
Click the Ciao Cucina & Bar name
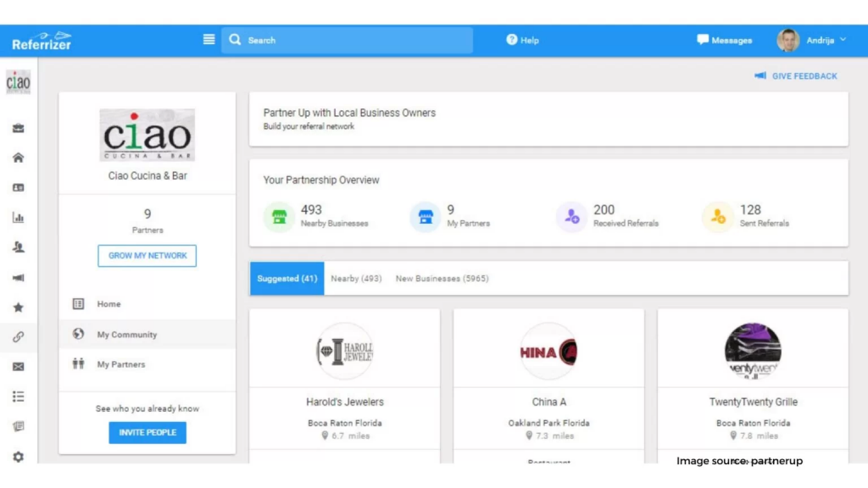[x=147, y=175]
